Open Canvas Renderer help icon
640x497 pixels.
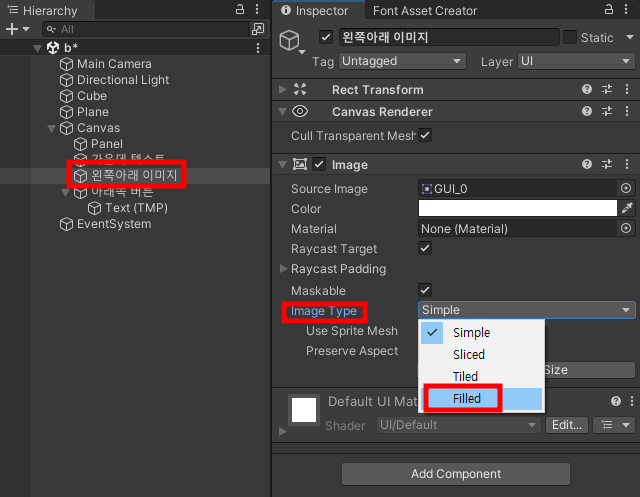(x=587, y=111)
